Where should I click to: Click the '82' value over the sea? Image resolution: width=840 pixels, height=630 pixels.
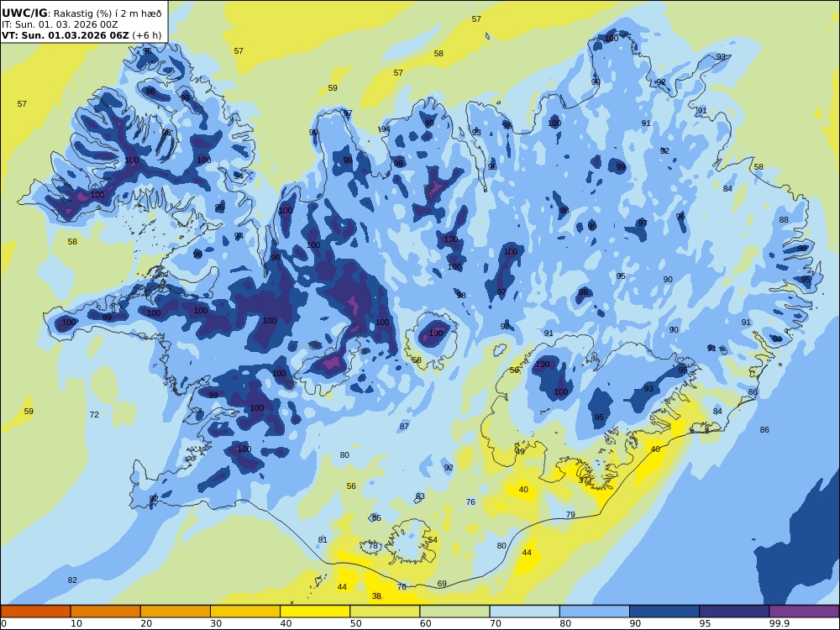click(x=72, y=580)
